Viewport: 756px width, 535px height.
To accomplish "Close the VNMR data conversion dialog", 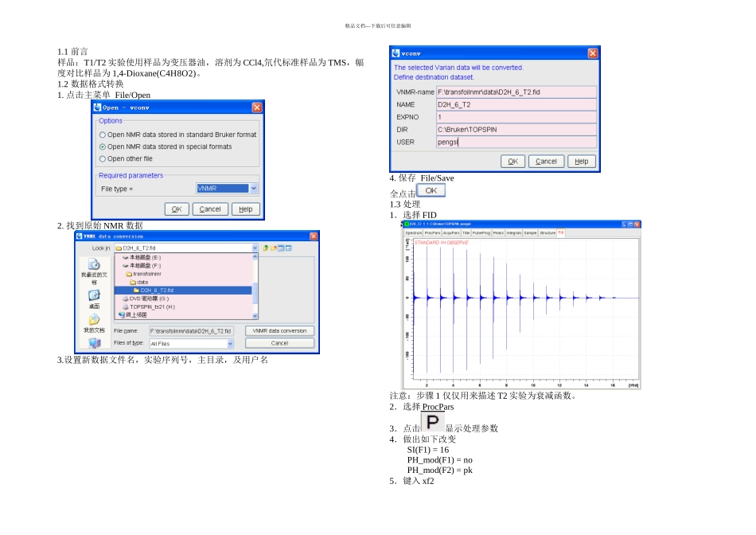I will pos(314,236).
